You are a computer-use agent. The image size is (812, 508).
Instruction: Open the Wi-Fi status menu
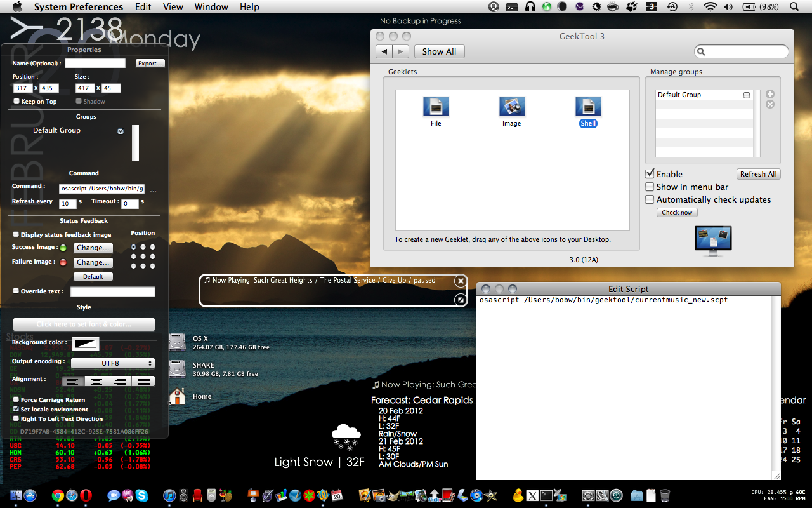pos(710,7)
